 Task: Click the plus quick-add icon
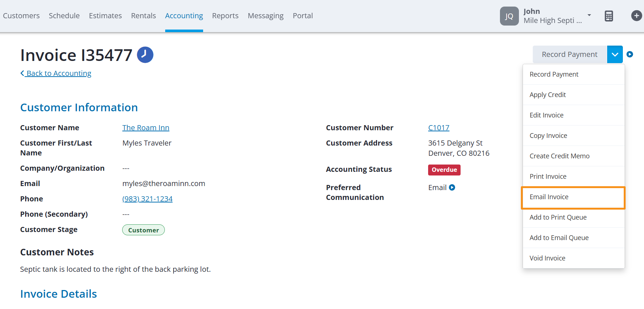(636, 16)
